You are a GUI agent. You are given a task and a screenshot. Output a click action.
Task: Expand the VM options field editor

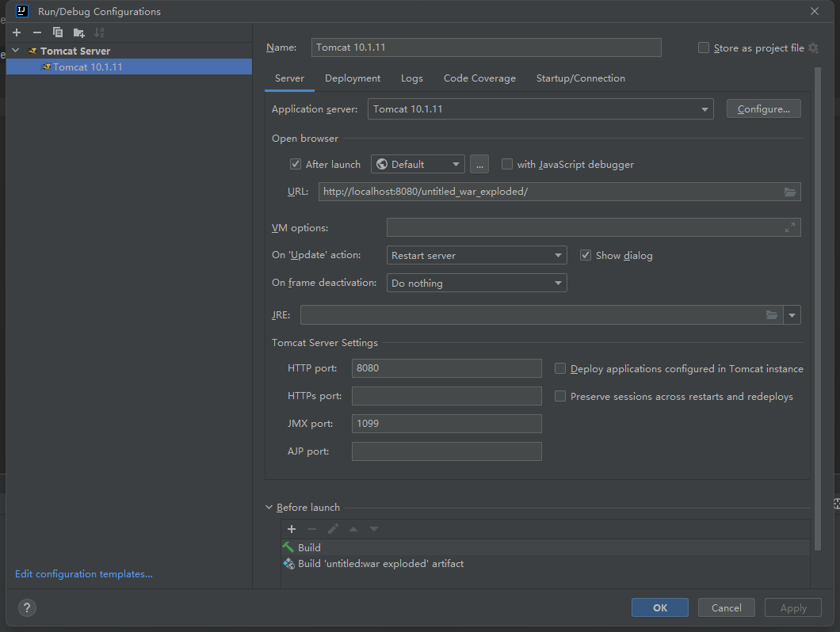pos(789,228)
